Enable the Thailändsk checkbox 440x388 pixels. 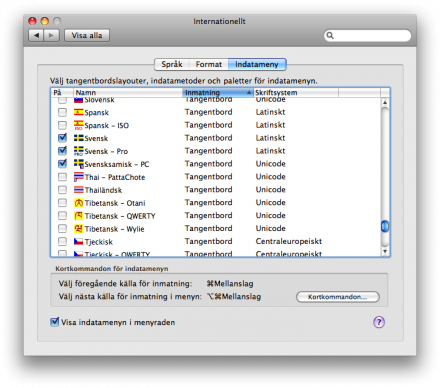click(x=62, y=190)
